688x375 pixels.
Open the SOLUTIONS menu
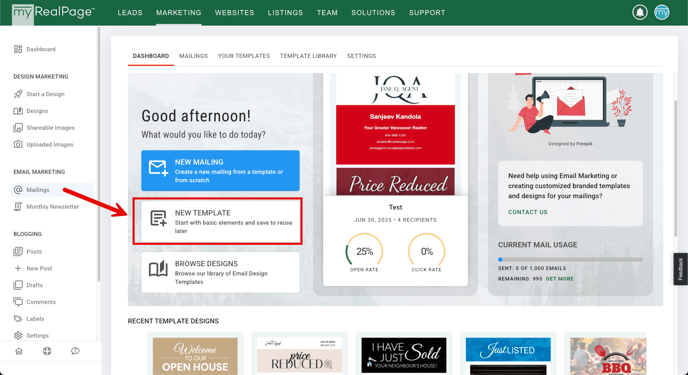tap(373, 13)
